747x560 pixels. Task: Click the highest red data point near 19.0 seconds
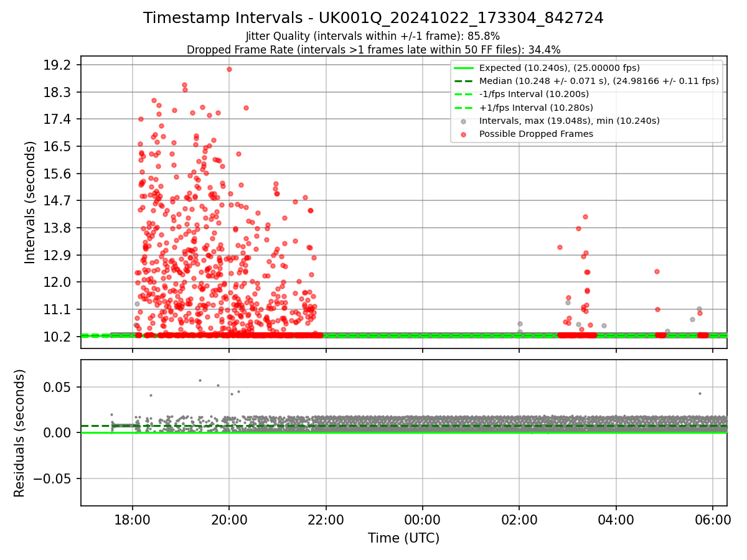coord(229,69)
